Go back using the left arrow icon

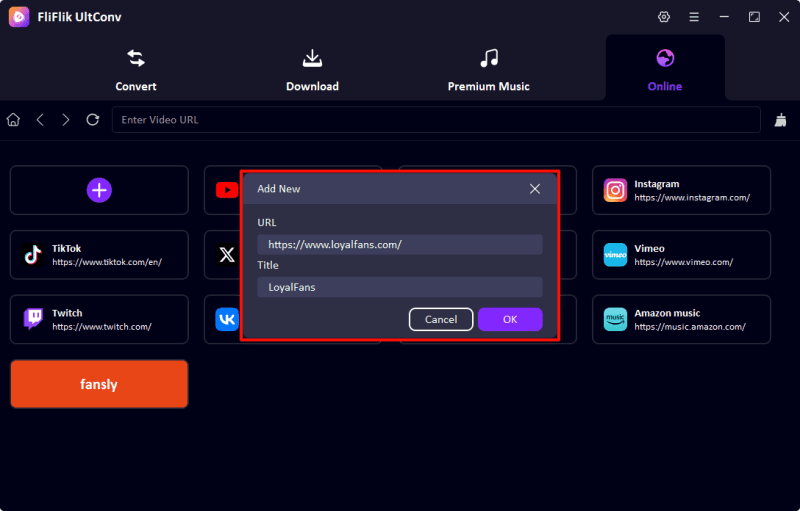tap(40, 120)
